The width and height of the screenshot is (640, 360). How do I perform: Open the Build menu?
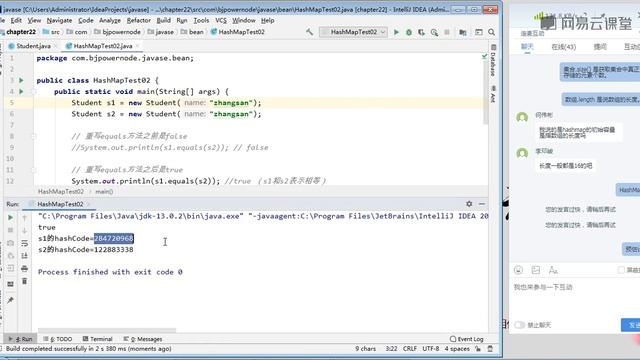[x=164, y=20]
